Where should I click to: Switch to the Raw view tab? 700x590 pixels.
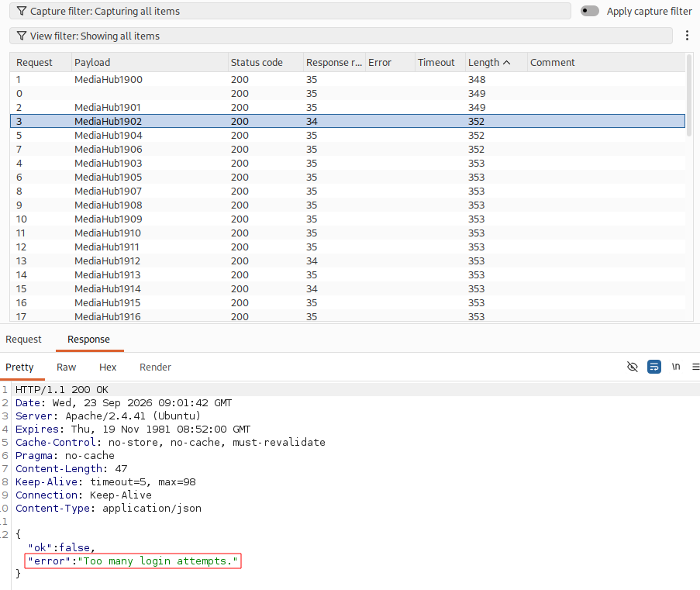point(66,367)
